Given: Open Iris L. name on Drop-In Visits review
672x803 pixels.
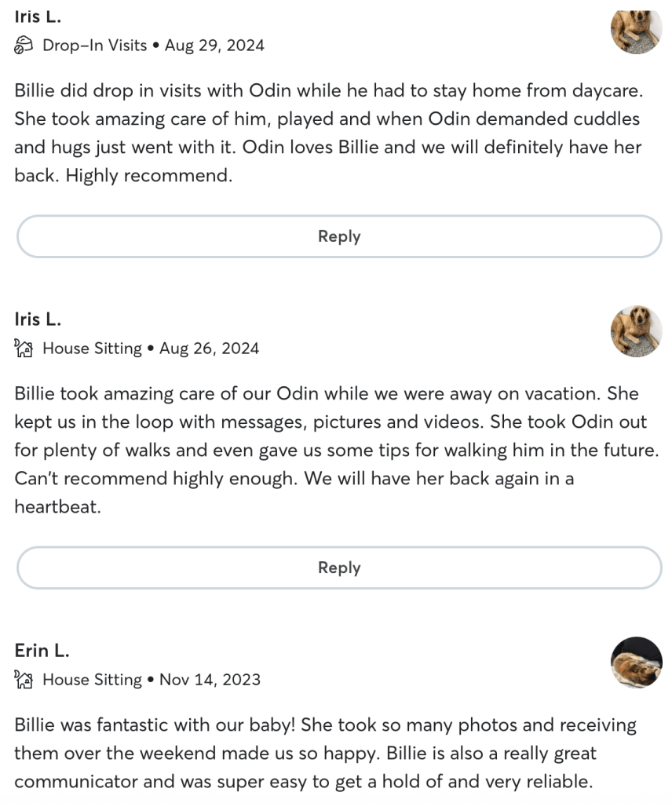Looking at the screenshot, I should coord(38,16).
